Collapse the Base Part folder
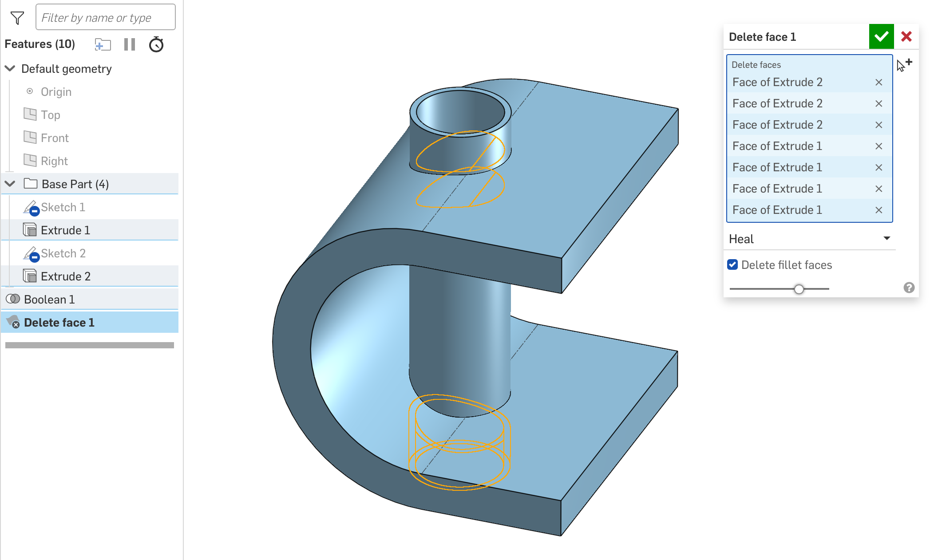 point(10,184)
